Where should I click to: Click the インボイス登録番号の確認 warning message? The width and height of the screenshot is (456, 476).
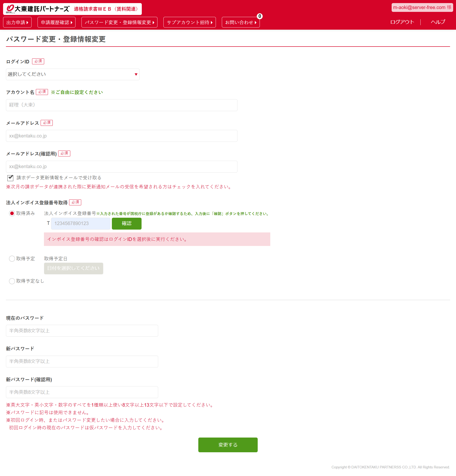157,239
